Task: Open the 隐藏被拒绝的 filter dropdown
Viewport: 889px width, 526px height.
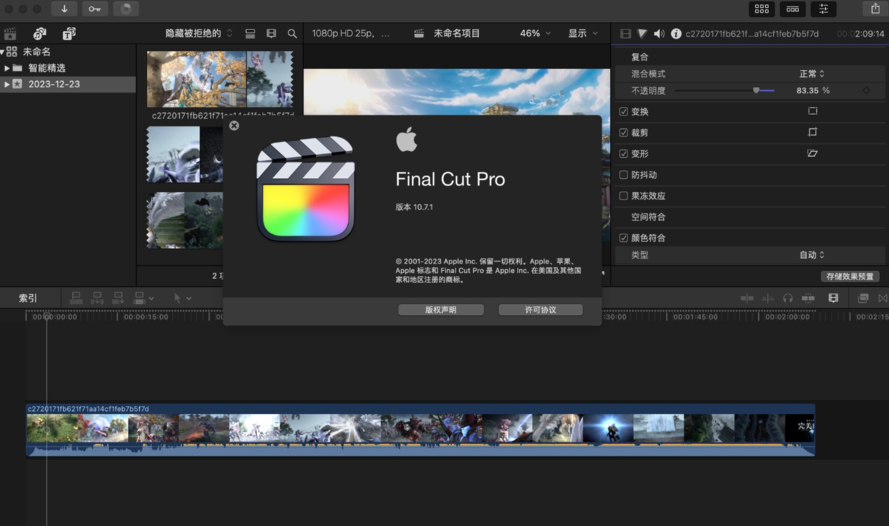Action: [199, 33]
